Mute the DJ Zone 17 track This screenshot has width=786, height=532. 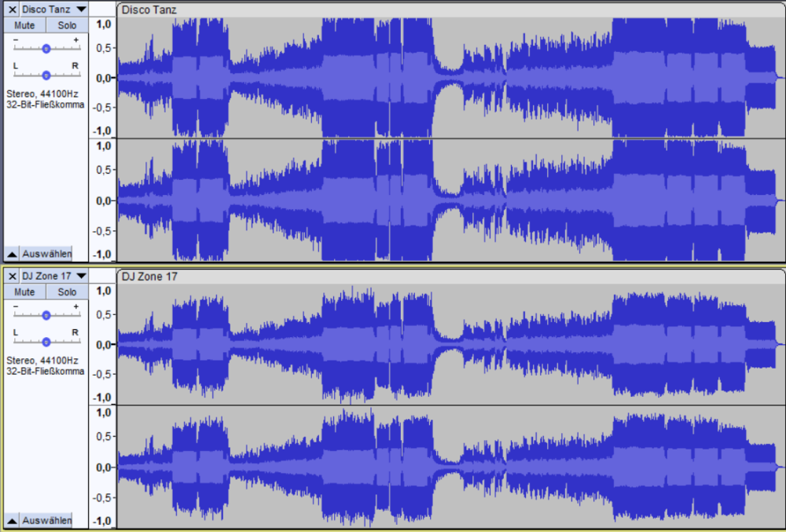pyautogui.click(x=24, y=292)
